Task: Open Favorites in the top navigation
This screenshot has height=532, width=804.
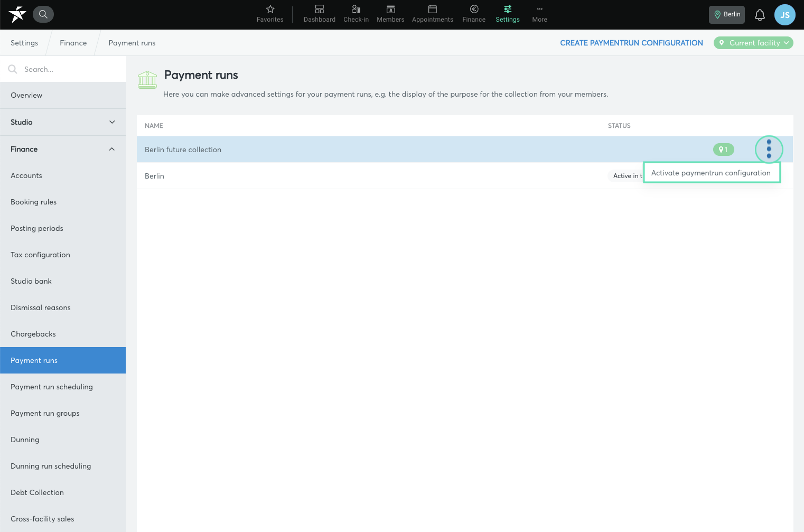Action: [x=270, y=14]
